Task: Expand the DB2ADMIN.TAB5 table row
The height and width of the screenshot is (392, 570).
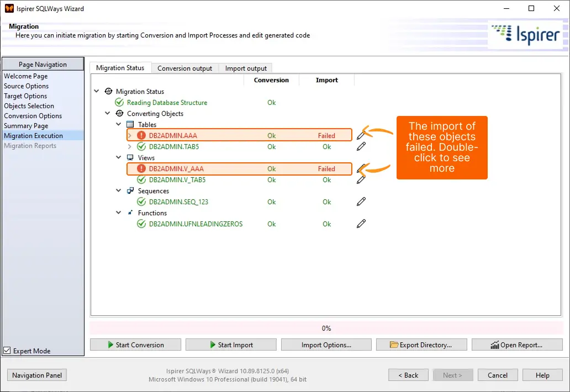Action: (x=130, y=146)
